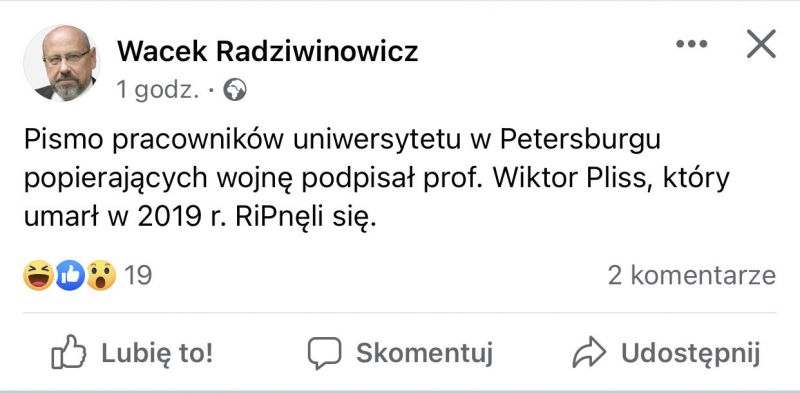View the 19 reactions count
Image resolution: width=800 pixels, height=393 pixels.
(138, 276)
